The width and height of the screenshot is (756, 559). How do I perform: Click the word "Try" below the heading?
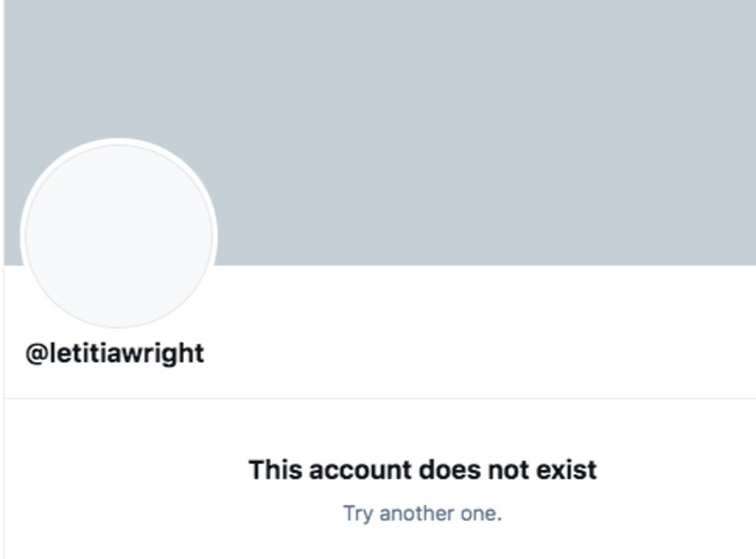[x=358, y=514]
